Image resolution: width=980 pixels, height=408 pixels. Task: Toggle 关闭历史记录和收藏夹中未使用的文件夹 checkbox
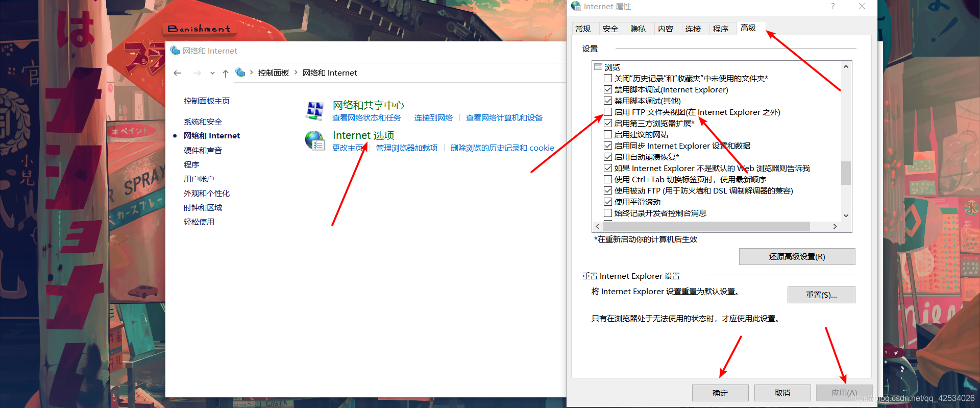(x=608, y=78)
